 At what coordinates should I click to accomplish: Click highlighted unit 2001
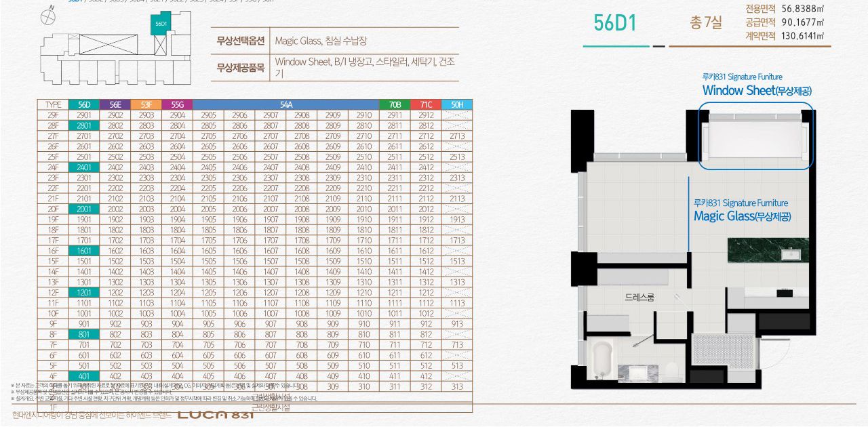(x=84, y=209)
